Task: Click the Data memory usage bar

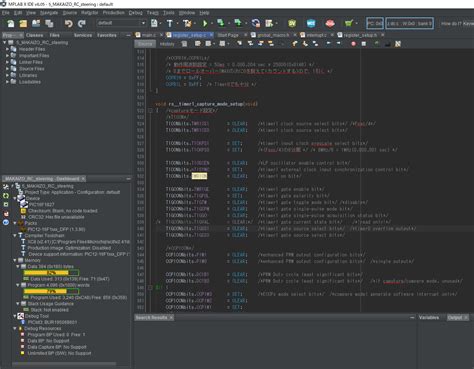Action: (51, 273)
